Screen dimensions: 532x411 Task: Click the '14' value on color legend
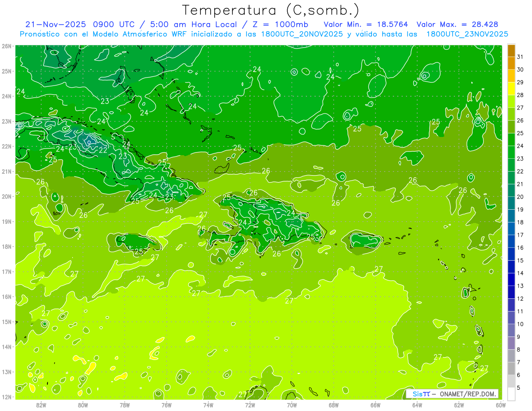click(520, 273)
